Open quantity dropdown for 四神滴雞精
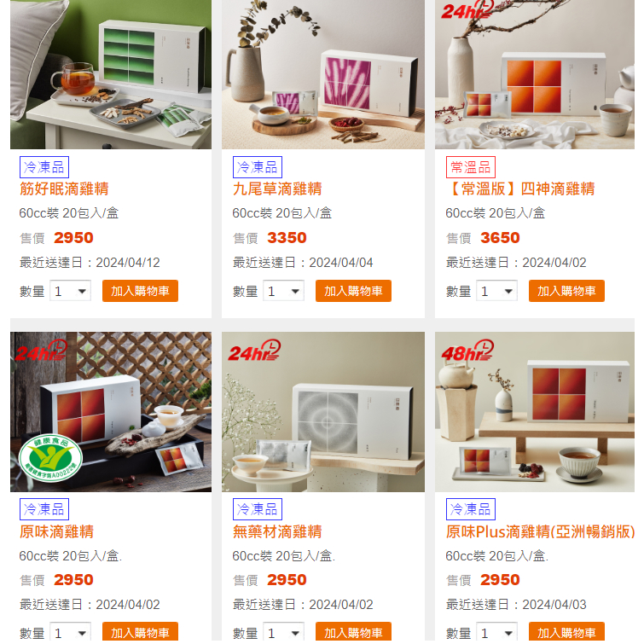 tap(496, 291)
